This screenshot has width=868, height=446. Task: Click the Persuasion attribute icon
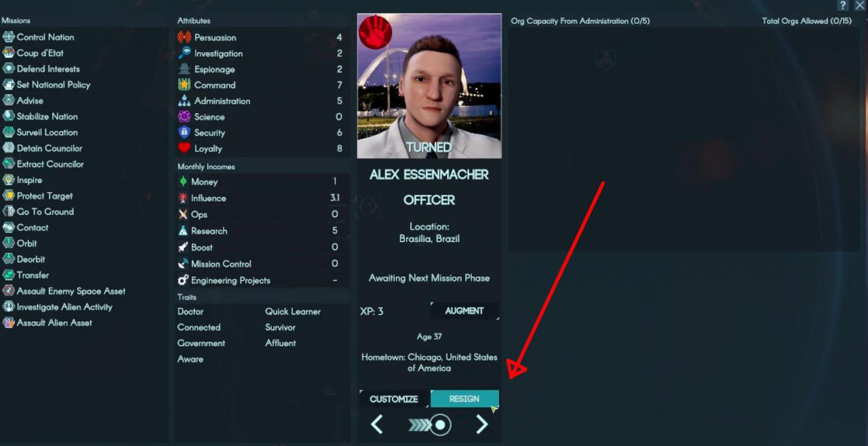click(184, 37)
